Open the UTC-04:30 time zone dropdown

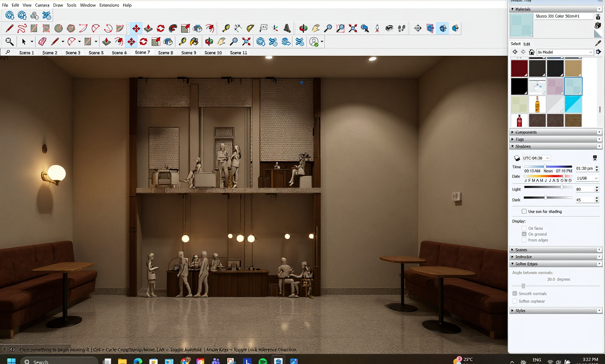click(536, 158)
